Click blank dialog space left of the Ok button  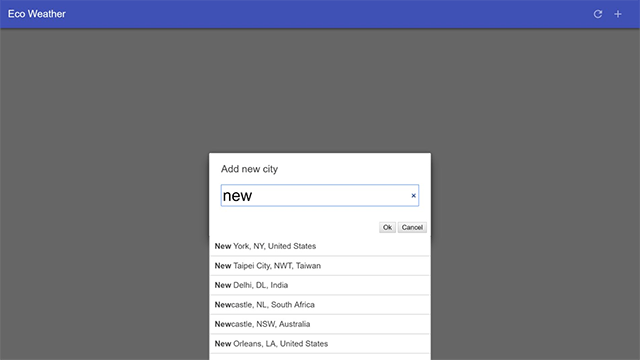(294, 227)
